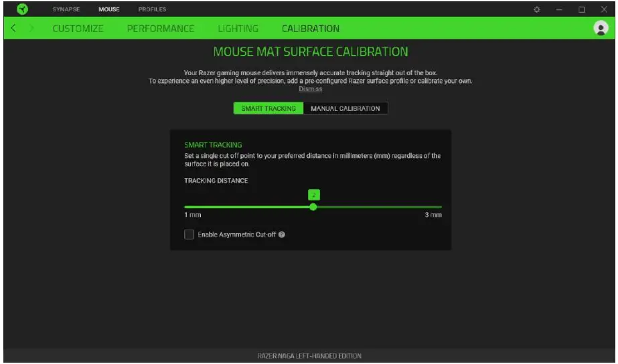The width and height of the screenshot is (618, 364).
Task: Click the Razer Naga Left-Handed Edition label
Action: (309, 356)
